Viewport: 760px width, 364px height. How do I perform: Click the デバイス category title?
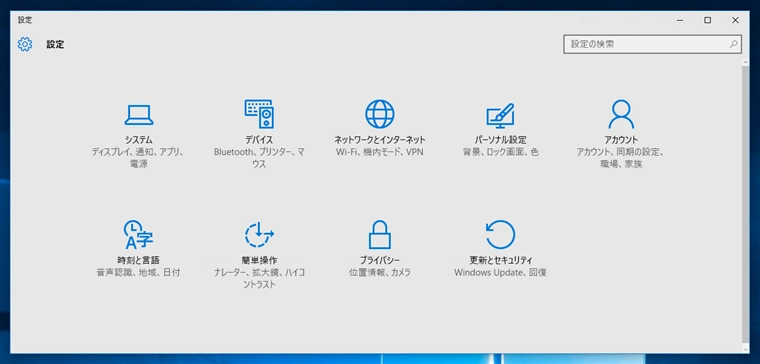click(259, 140)
